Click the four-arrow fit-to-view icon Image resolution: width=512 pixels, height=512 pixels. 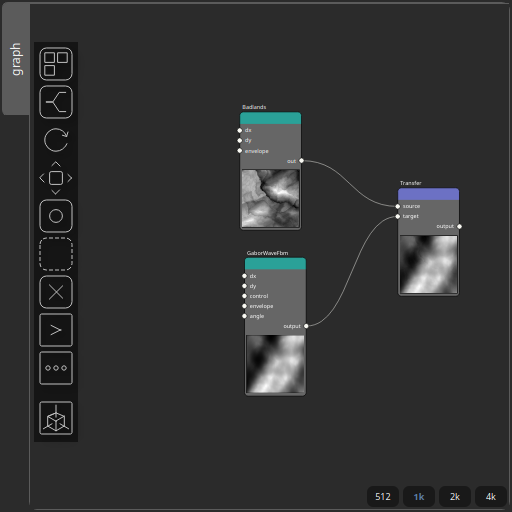coord(56,178)
